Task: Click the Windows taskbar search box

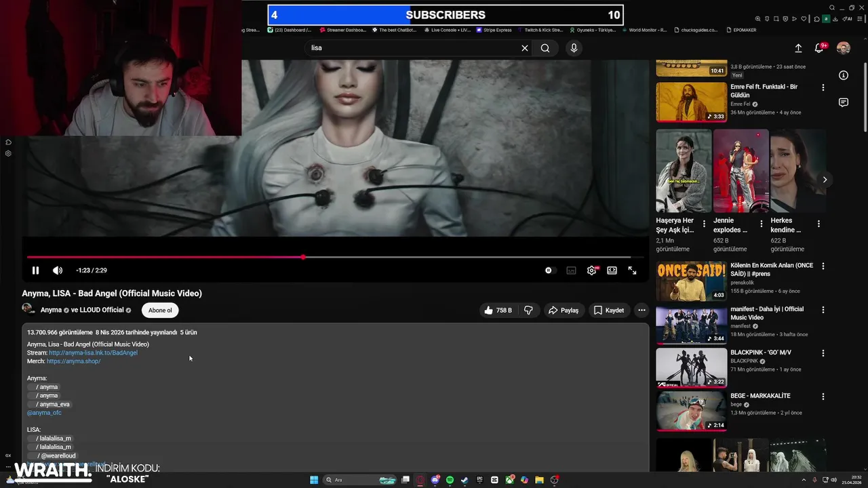Action: (x=360, y=480)
